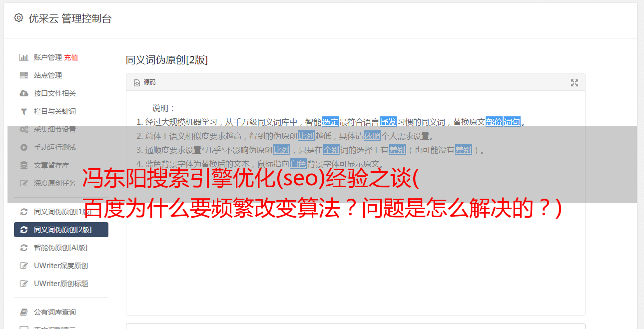This screenshot has width=644, height=329.
Task: Click the 源码 toolbar button
Action: [x=144, y=82]
